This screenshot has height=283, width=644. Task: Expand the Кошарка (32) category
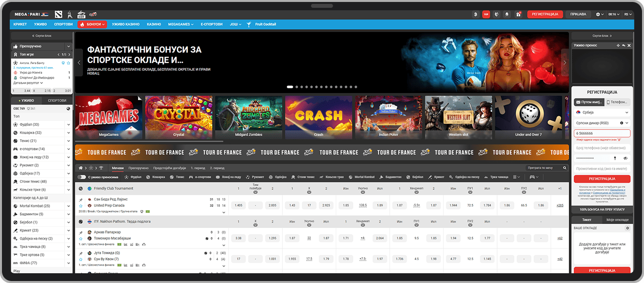[x=68, y=133]
